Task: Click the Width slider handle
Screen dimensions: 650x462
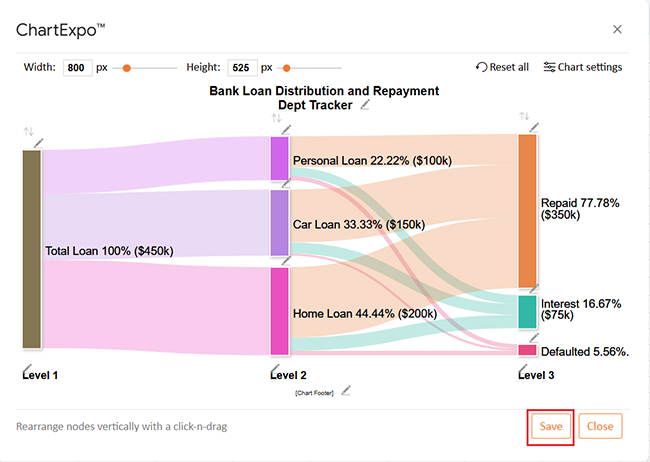Action: click(x=127, y=68)
